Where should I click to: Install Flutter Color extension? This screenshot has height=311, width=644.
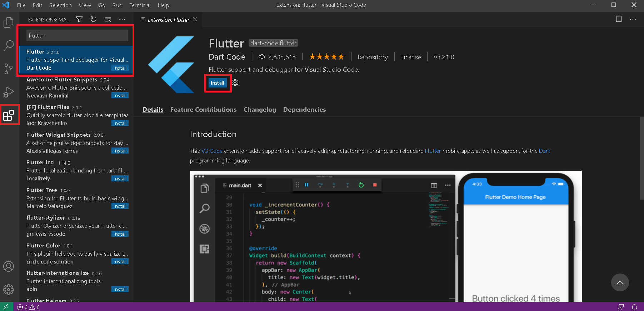click(120, 261)
